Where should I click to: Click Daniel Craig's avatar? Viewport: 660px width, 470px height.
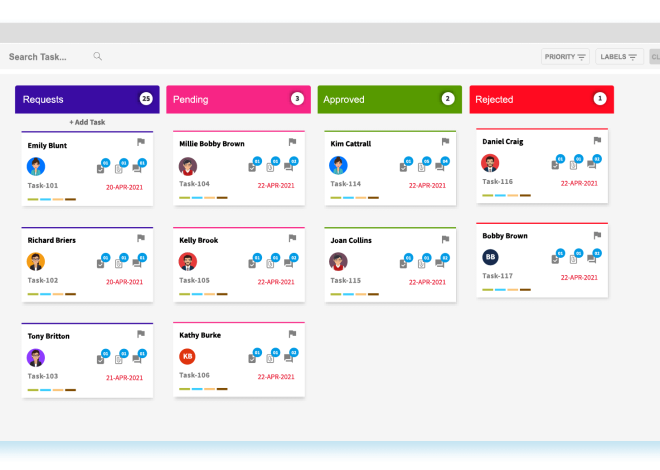490,163
